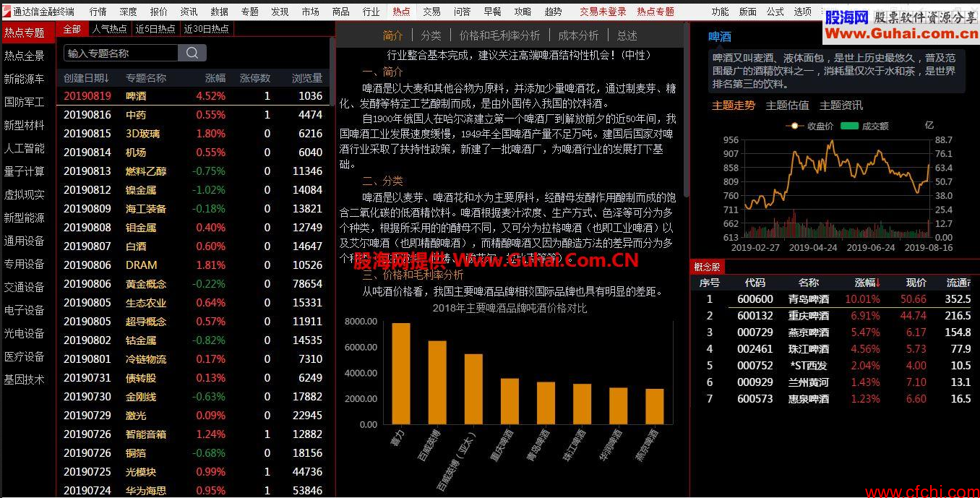980x498 pixels.
Task: Select 量子计算 sidebar category
Action: pyautogui.click(x=24, y=171)
